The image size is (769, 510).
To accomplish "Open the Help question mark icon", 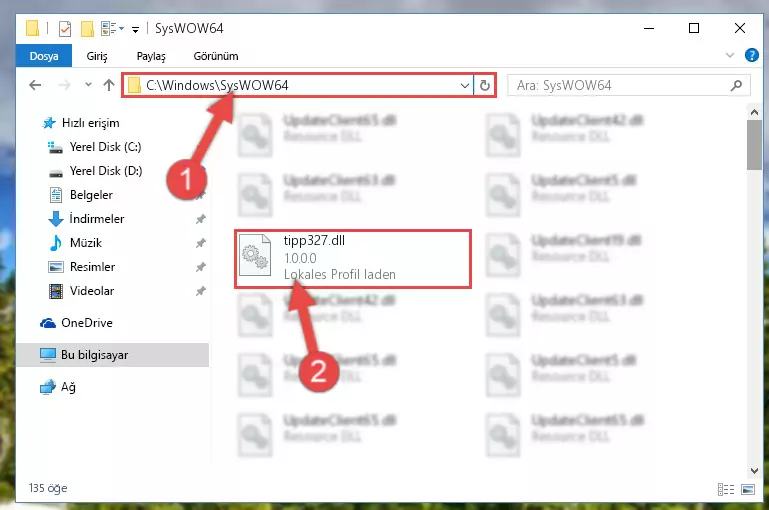I will click(751, 55).
